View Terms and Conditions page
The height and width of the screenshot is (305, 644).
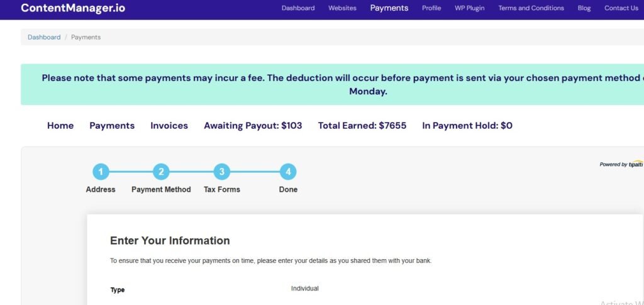pyautogui.click(x=531, y=8)
